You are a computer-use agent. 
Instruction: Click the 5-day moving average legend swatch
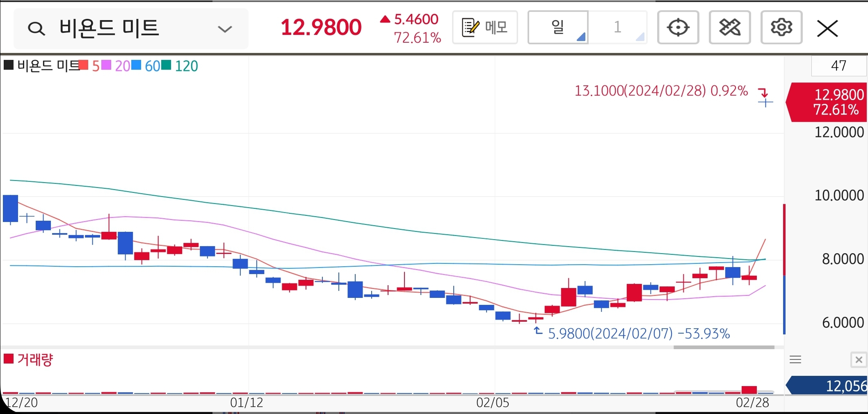pyautogui.click(x=84, y=65)
